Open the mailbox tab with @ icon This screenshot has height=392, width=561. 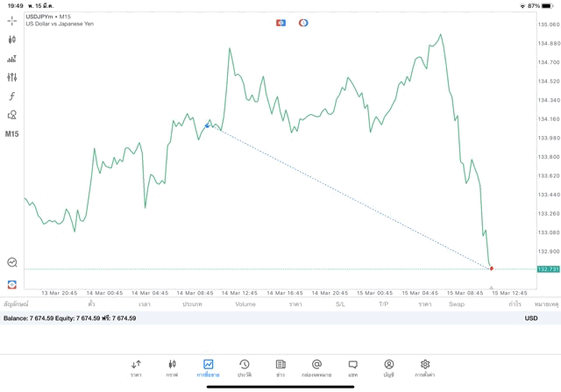316,368
